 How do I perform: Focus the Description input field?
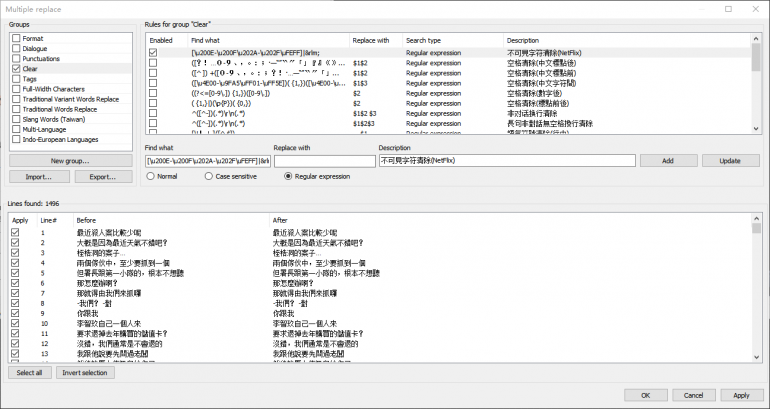click(507, 161)
